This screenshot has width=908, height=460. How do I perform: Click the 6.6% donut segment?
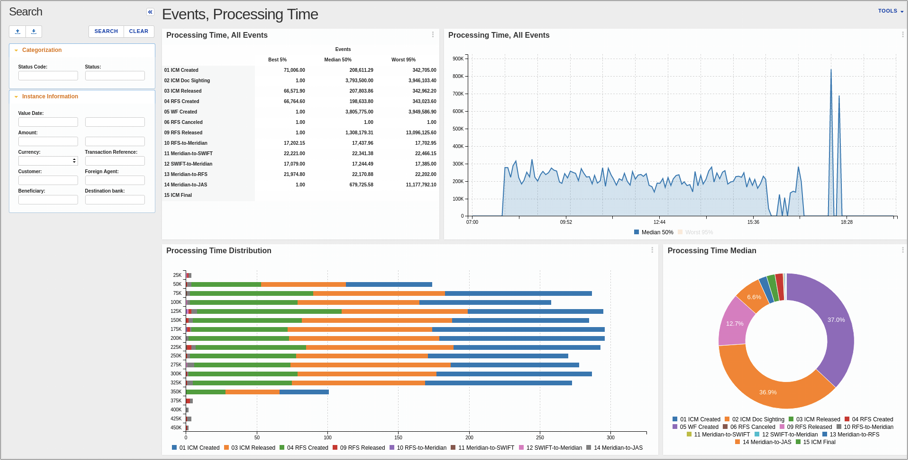pyautogui.click(x=753, y=297)
